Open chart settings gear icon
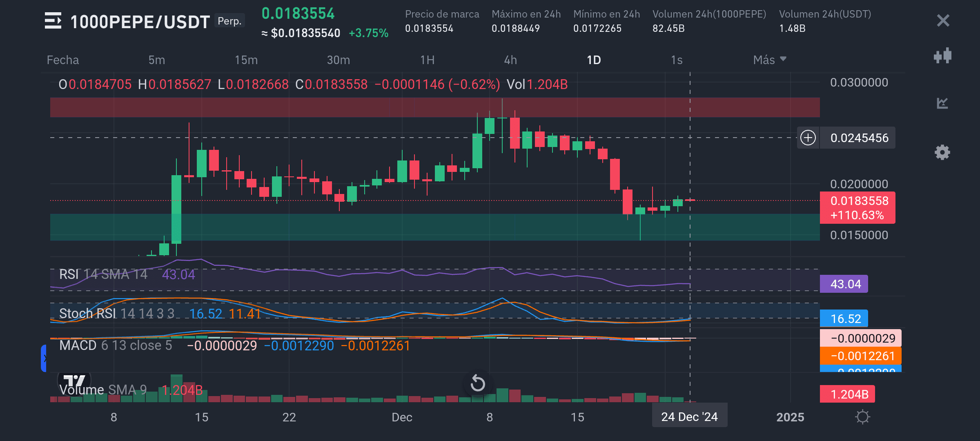Screen dimensions: 980x441 (942, 152)
